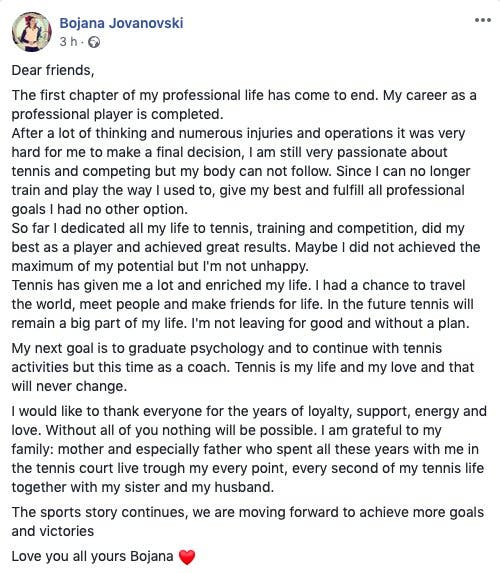Click the line beginning "My next goal is to graduate"

click(227, 348)
